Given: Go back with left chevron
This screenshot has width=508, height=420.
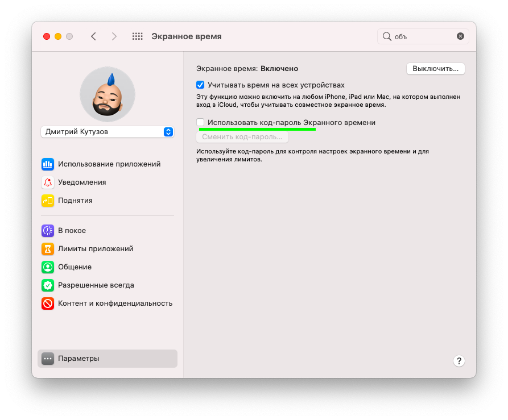Looking at the screenshot, I should tap(94, 36).
